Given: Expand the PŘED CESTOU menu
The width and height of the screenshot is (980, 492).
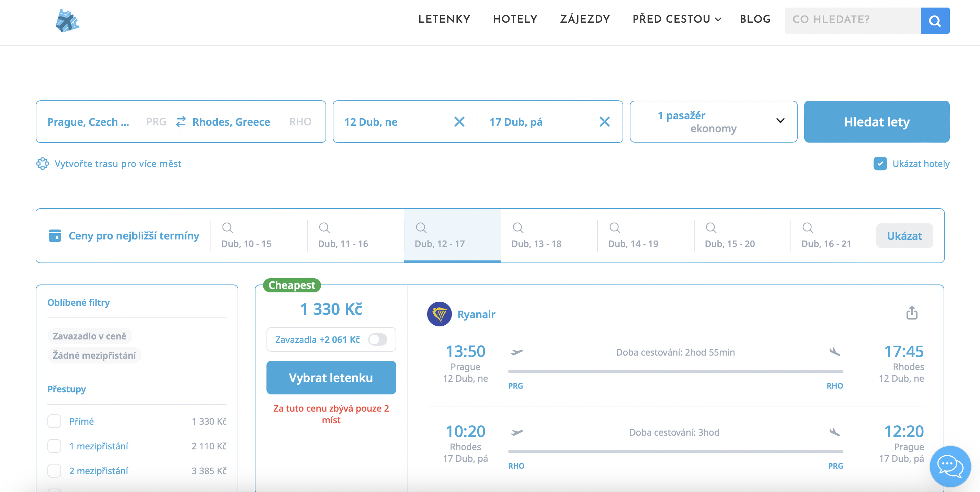Looking at the screenshot, I should pyautogui.click(x=676, y=19).
